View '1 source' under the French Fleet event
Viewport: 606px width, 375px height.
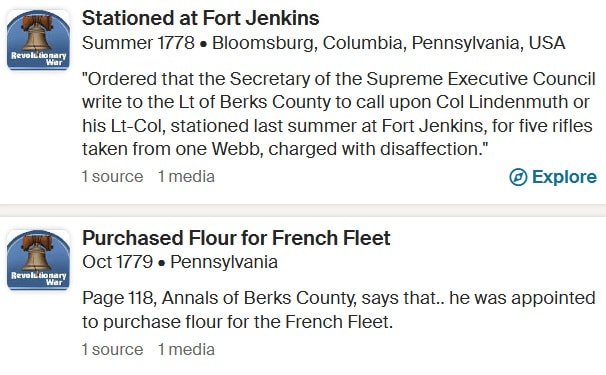pyautogui.click(x=112, y=349)
